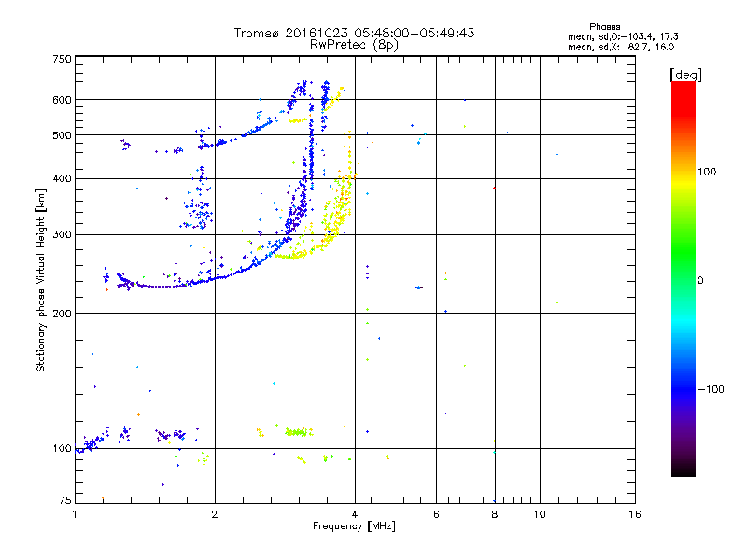Click the colorbar tick label '0'
Viewport: 747px width, 560px height.
click(700, 281)
